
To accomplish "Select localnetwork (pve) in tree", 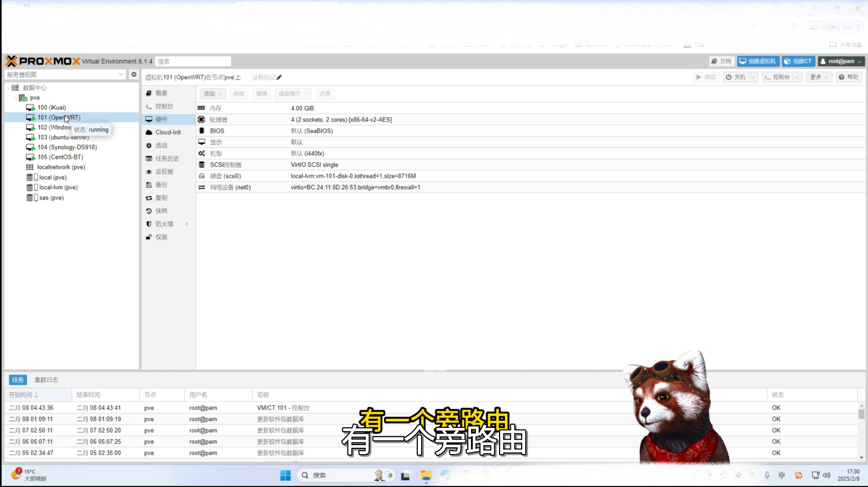I will coord(61,167).
